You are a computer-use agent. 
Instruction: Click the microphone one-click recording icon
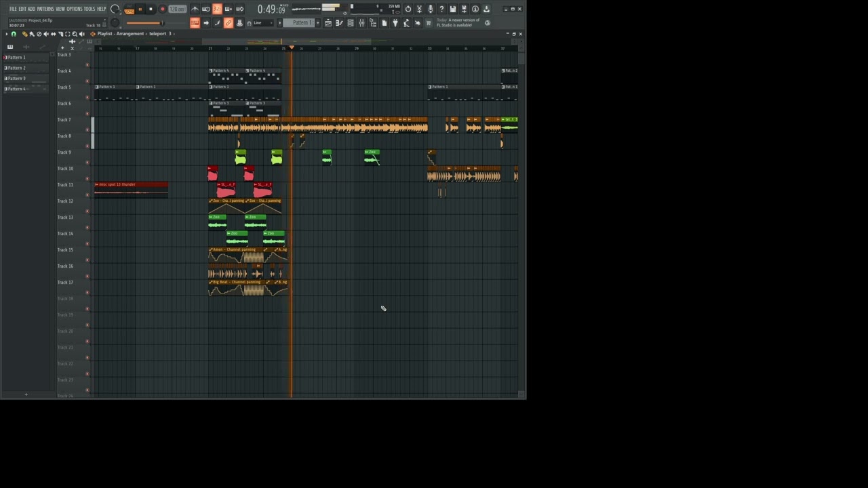(431, 9)
